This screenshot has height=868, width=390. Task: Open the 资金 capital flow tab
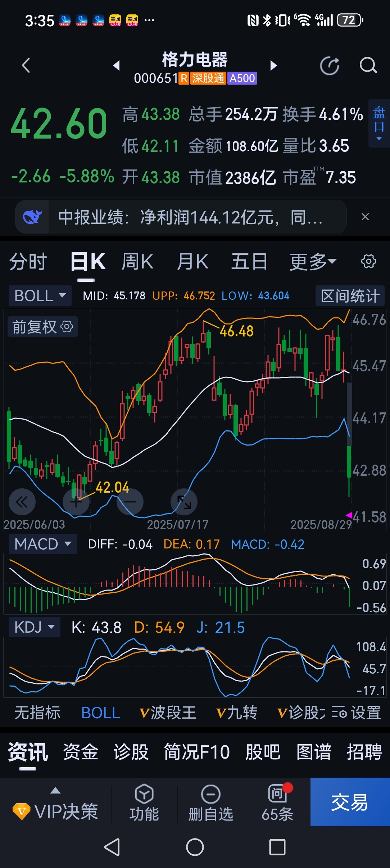[81, 752]
